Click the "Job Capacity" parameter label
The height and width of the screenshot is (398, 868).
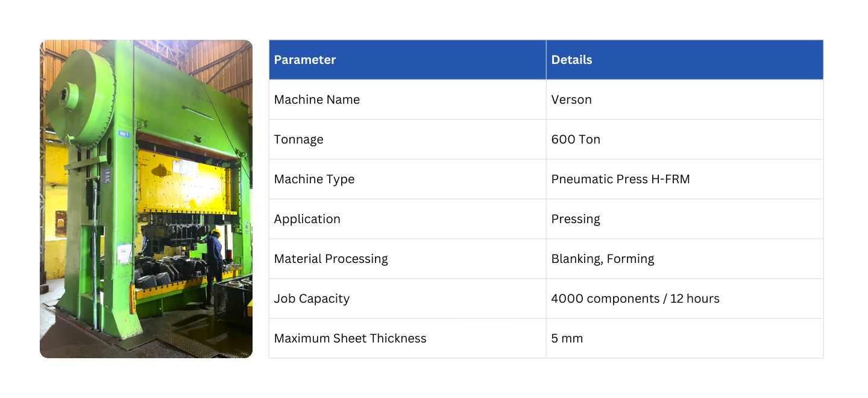tap(312, 298)
